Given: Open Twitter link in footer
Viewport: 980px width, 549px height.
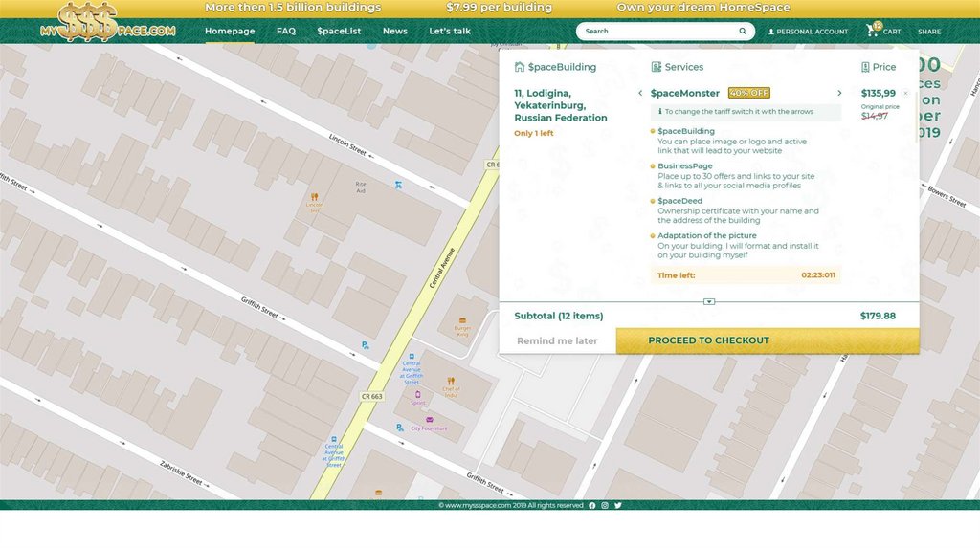Looking at the screenshot, I should [618, 505].
